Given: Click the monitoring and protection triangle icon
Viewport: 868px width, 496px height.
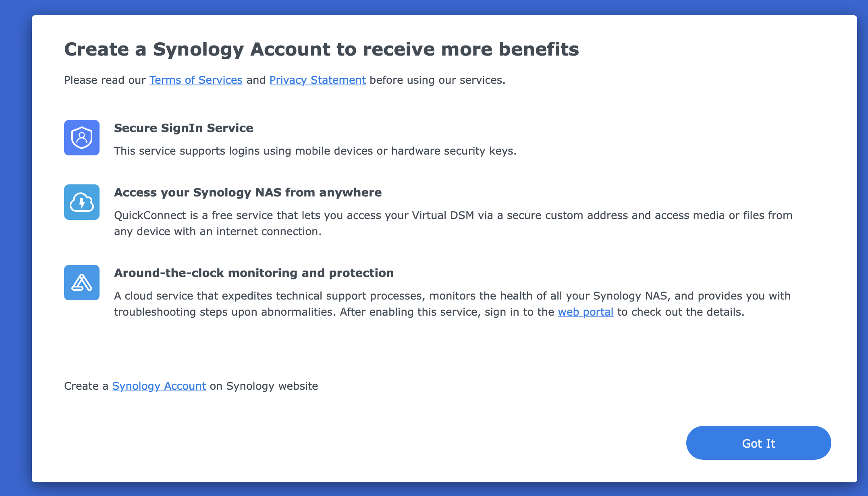Looking at the screenshot, I should [81, 283].
